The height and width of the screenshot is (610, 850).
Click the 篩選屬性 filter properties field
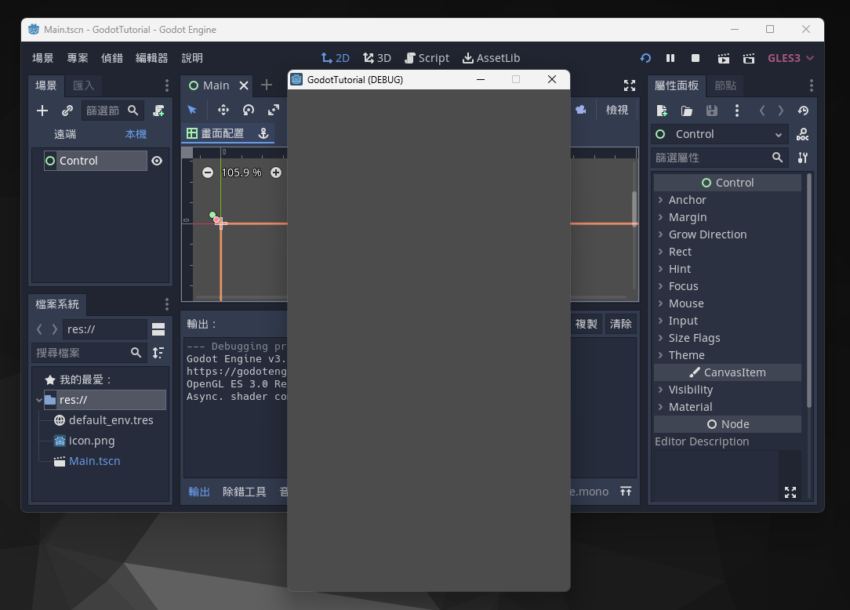pos(719,158)
